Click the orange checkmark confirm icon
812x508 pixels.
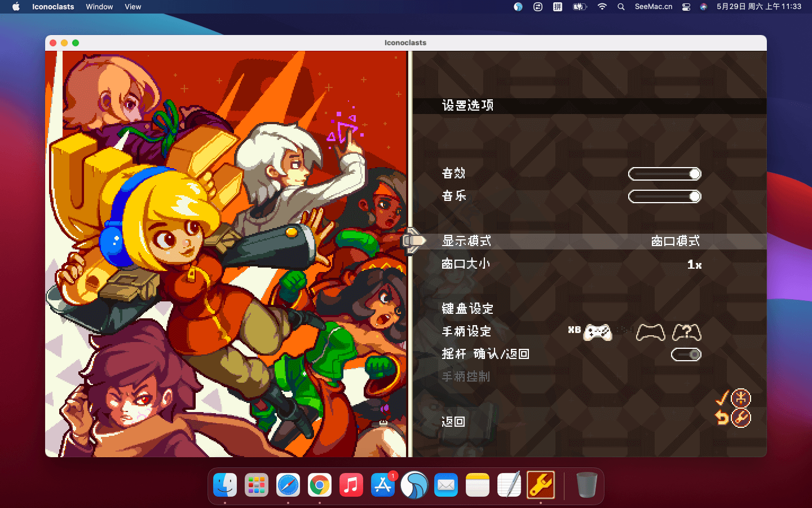[x=722, y=397]
